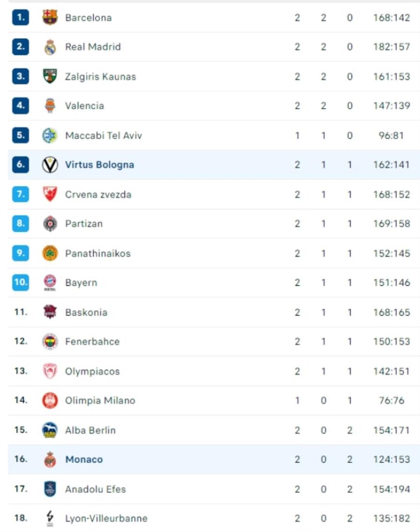Click the Virtus Bologna V logo

(x=50, y=165)
